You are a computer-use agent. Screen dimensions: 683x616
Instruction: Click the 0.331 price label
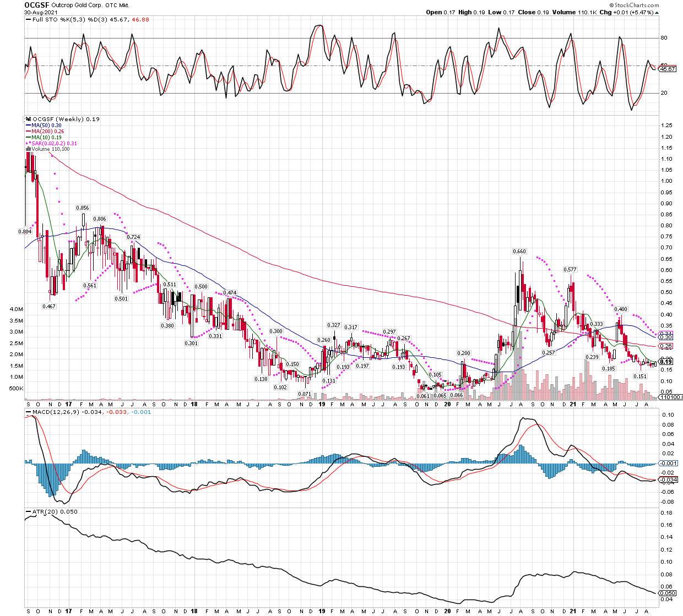pyautogui.click(x=215, y=336)
